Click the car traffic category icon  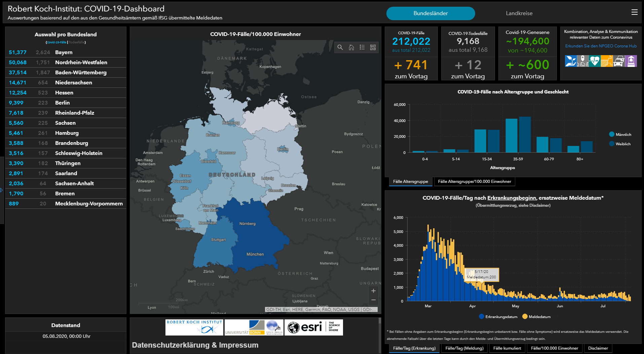619,61
